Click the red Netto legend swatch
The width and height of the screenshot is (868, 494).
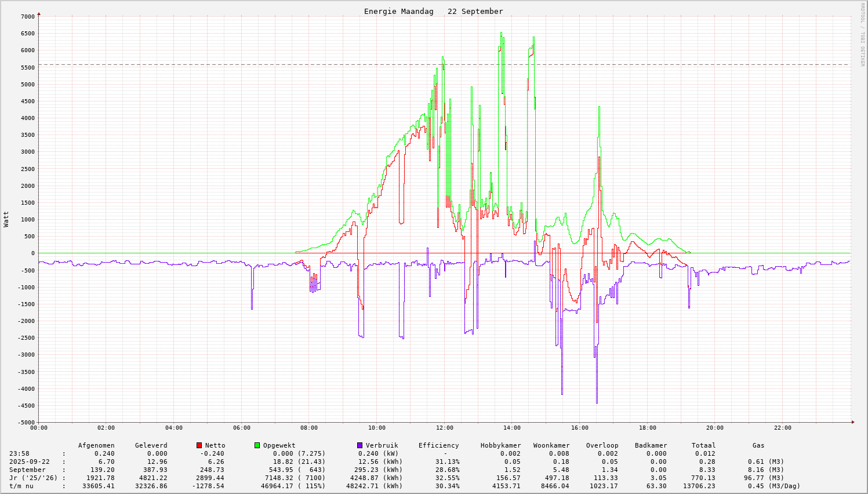coord(199,445)
